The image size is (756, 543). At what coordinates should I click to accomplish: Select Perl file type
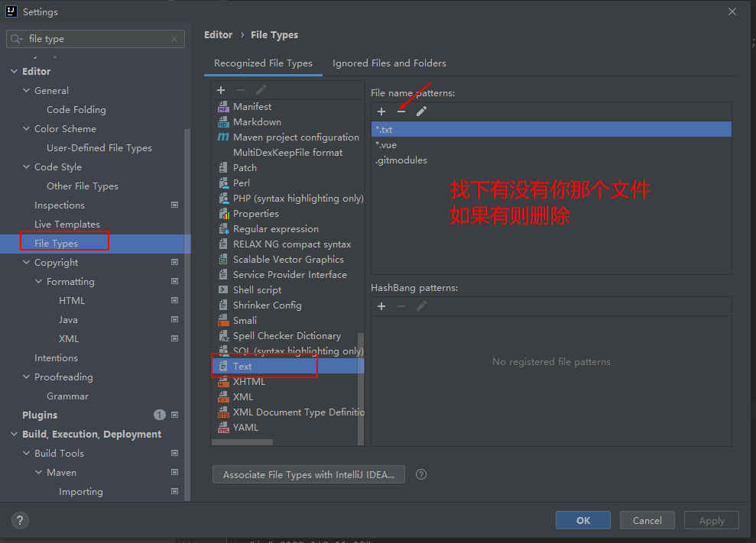(288, 183)
